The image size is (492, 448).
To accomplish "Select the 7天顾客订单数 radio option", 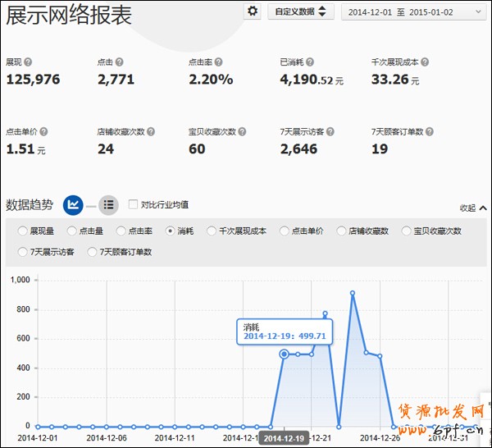I will (x=92, y=252).
